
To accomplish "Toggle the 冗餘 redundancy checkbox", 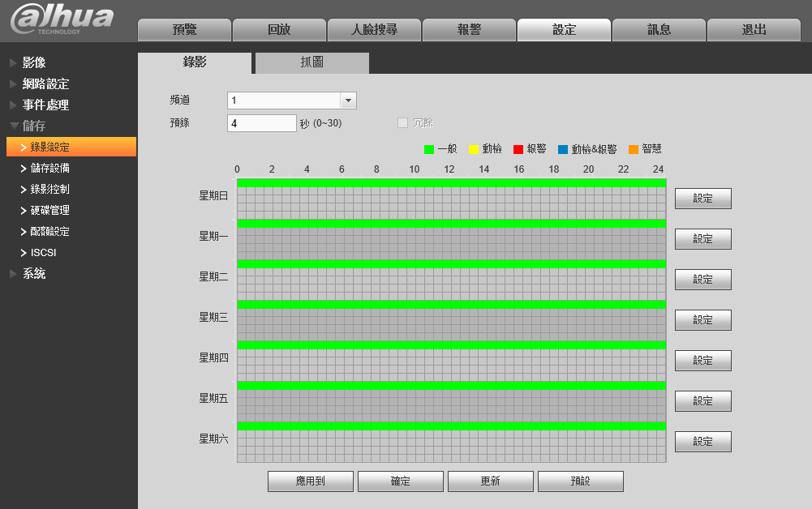I will tap(402, 122).
